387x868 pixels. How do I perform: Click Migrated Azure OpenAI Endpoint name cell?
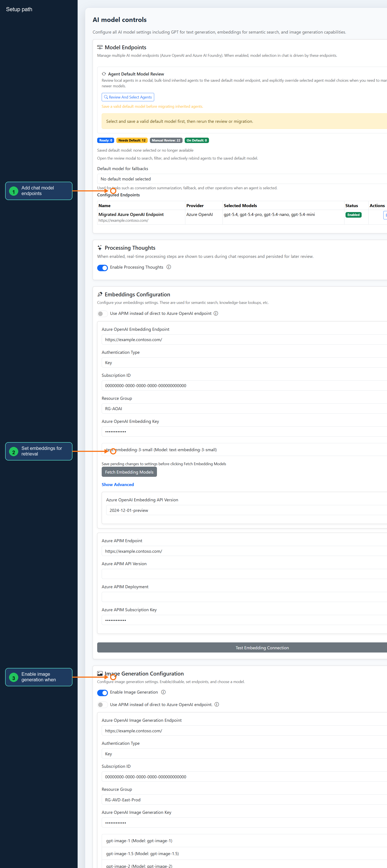[141, 217]
